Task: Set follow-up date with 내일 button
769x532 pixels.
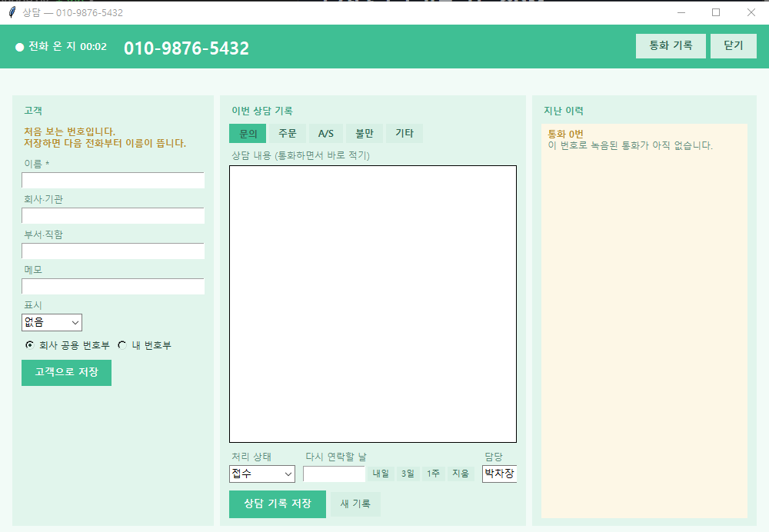Action: [381, 474]
